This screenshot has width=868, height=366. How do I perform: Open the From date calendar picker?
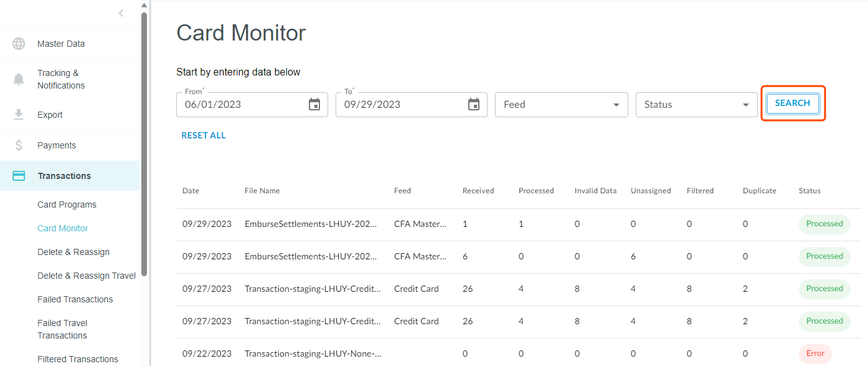[x=314, y=105]
